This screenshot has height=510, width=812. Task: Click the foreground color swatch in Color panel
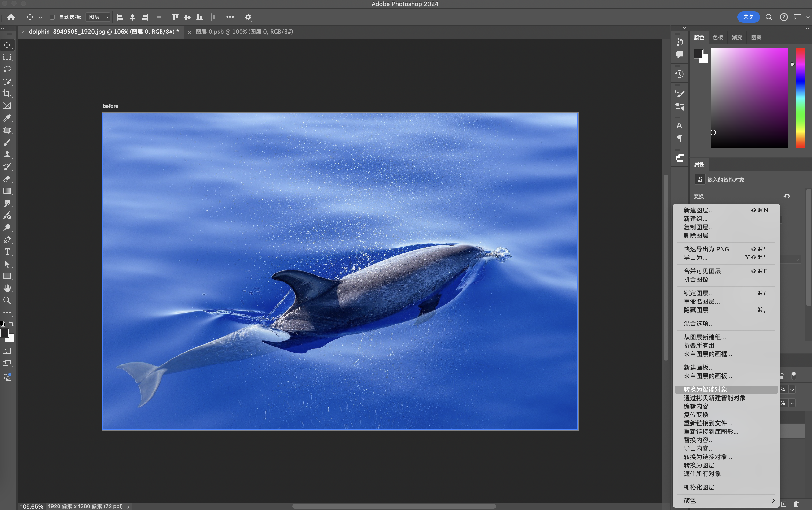698,54
